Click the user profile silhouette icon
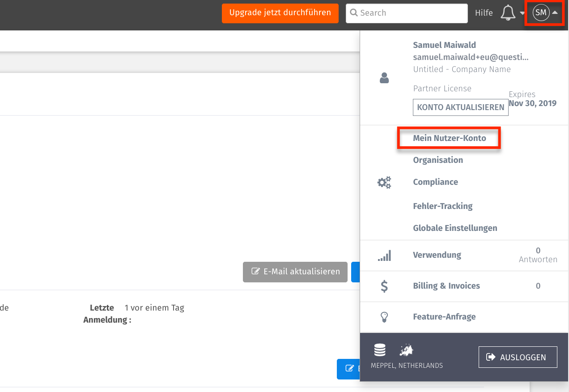The height and width of the screenshot is (392, 569). coord(384,79)
